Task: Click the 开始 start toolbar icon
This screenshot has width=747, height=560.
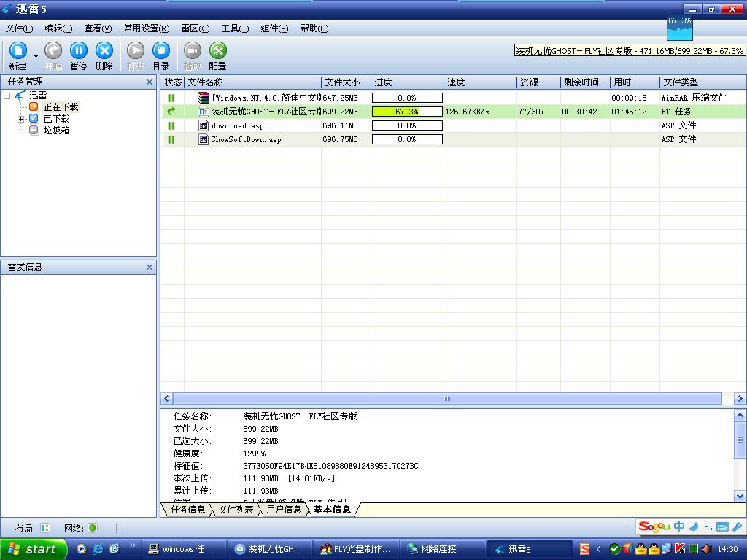Action: 53,50
